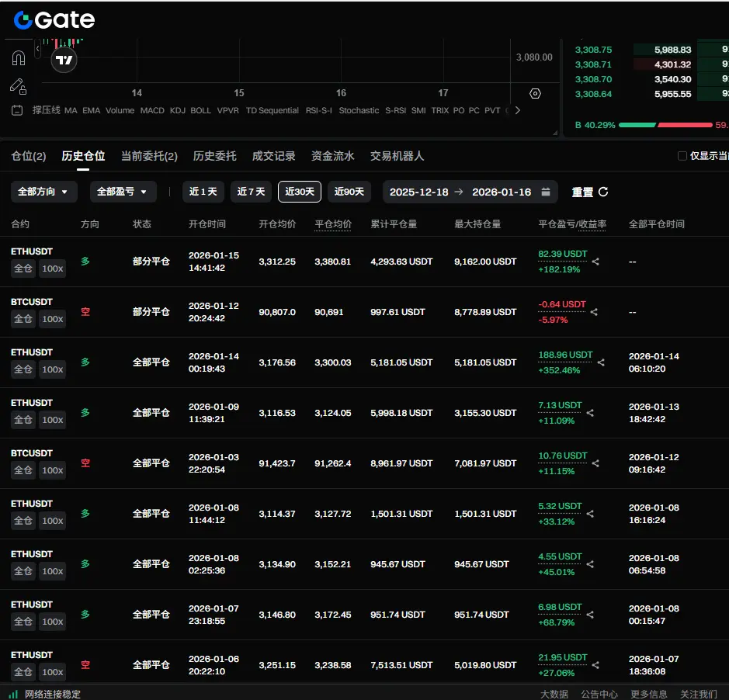
Task: Add the MACD indicator
Action: (x=152, y=111)
